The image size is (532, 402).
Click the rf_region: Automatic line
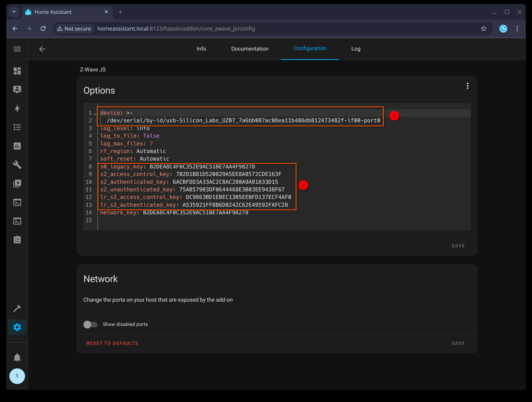pos(133,151)
